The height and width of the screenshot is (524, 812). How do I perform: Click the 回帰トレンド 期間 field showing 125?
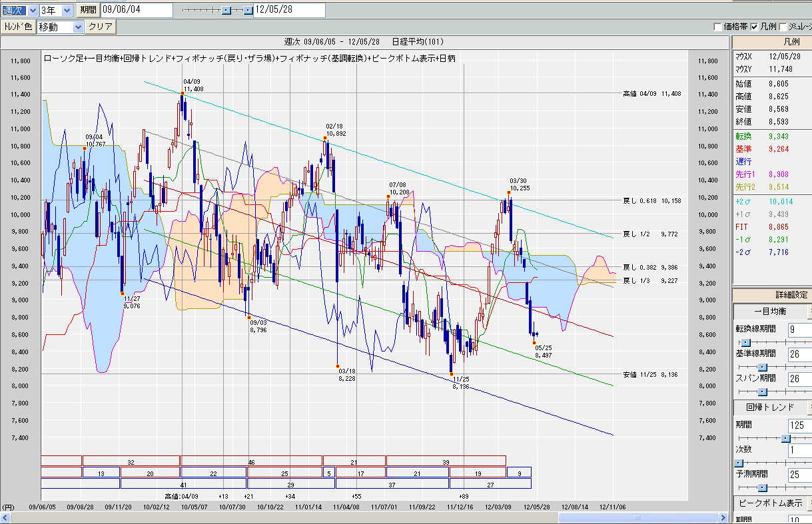(x=800, y=425)
